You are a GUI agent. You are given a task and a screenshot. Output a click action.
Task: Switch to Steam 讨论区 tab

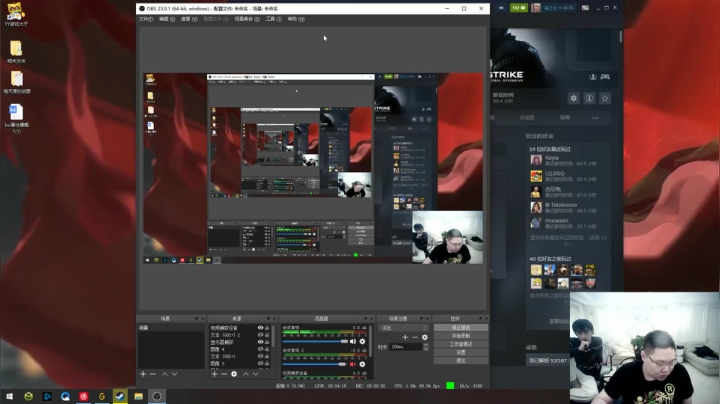coord(527,118)
